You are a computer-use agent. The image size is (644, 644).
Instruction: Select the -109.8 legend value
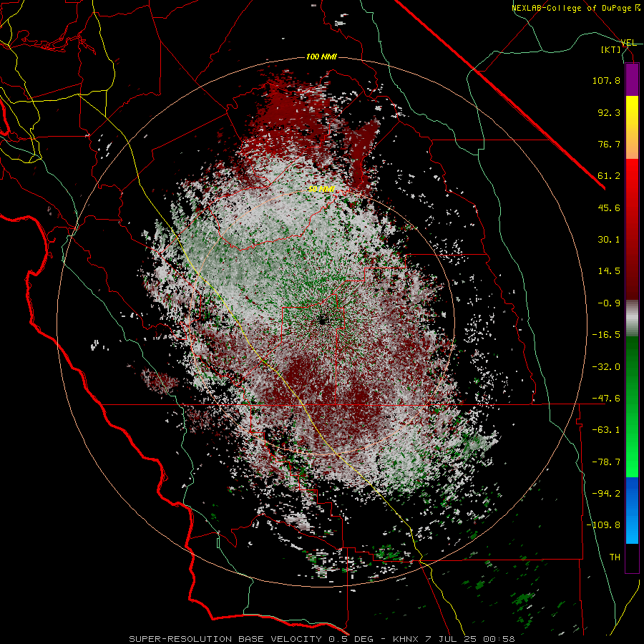(604, 525)
